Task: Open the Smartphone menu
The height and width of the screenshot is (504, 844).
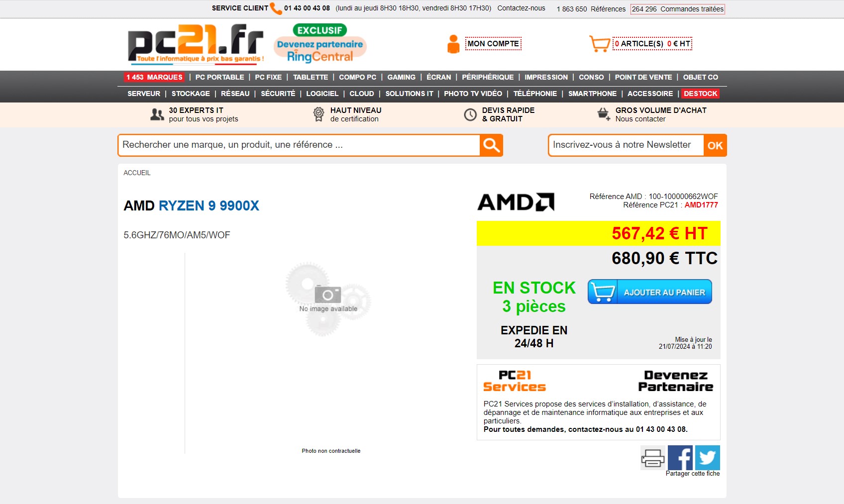Action: pyautogui.click(x=592, y=94)
